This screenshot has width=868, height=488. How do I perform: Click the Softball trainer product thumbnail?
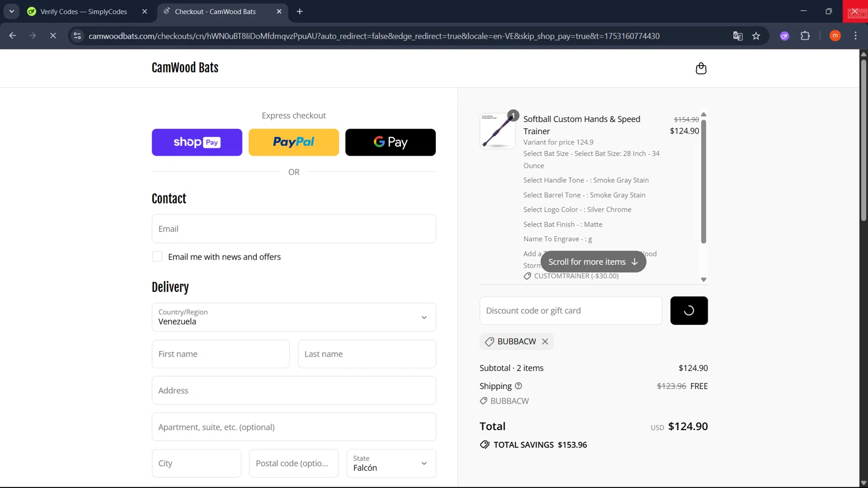(498, 131)
